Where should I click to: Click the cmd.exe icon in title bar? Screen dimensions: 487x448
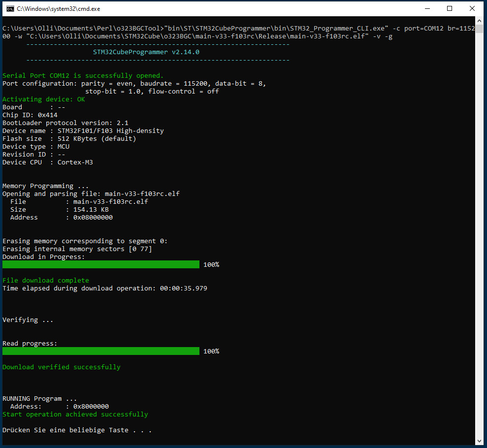[x=9, y=8]
